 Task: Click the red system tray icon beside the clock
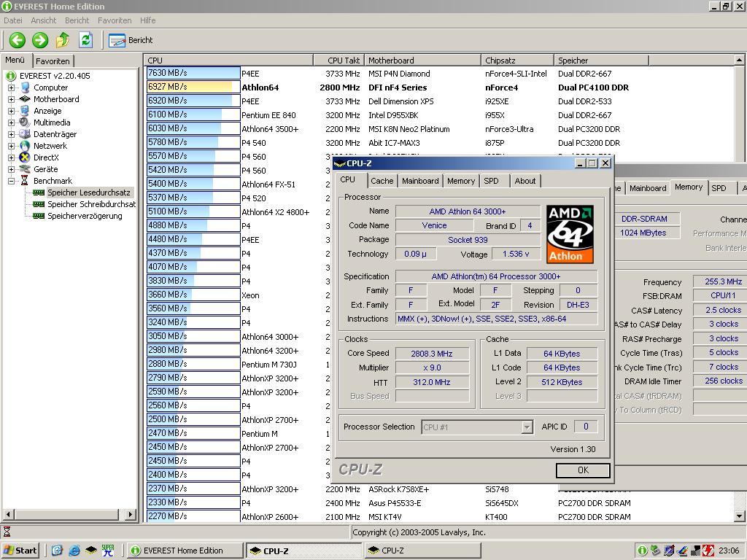point(708,551)
